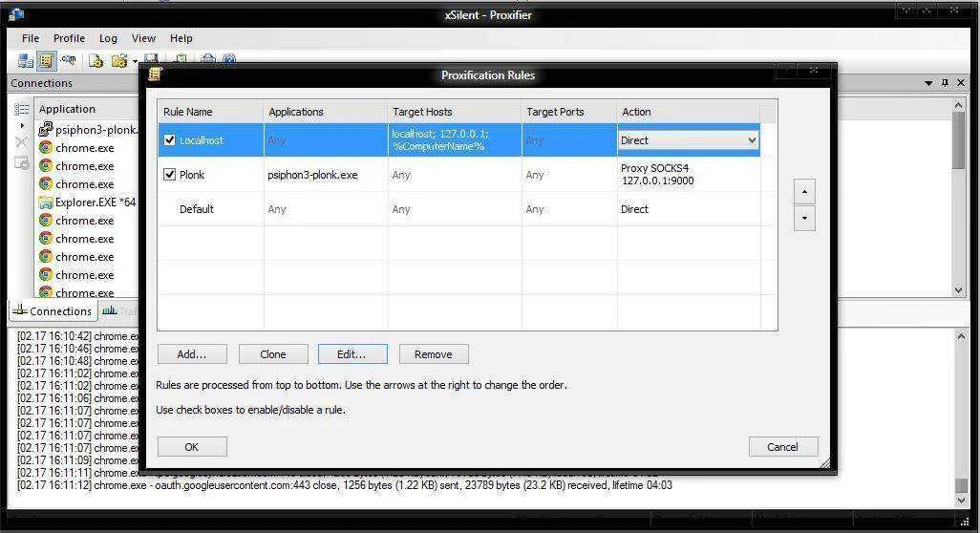This screenshot has height=533, width=980.
Task: Pin the Connections panel with the pushpin icon
Action: [x=945, y=82]
